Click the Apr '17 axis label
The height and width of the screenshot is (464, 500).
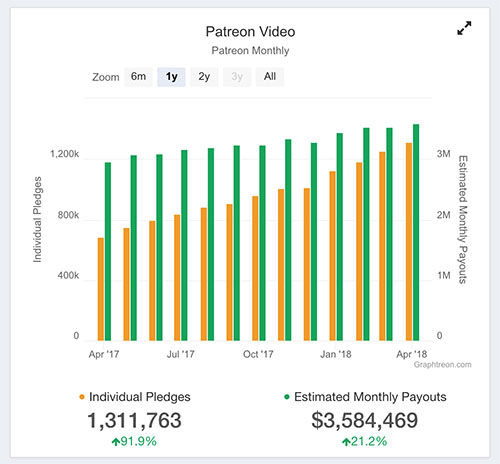tap(104, 354)
